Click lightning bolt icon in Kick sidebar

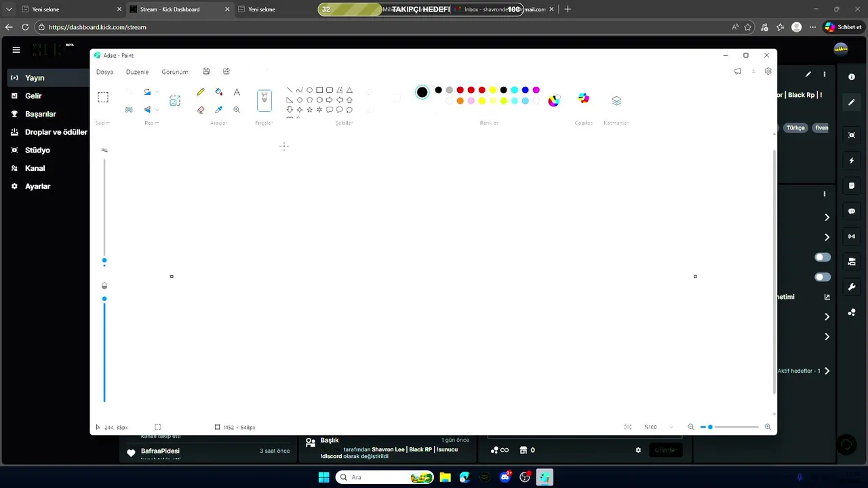click(x=852, y=161)
